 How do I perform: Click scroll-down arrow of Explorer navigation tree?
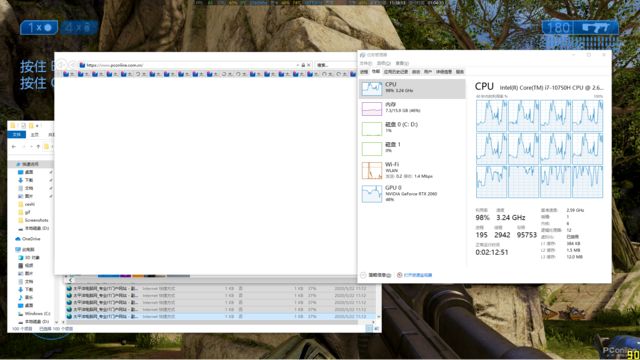tap(56, 322)
